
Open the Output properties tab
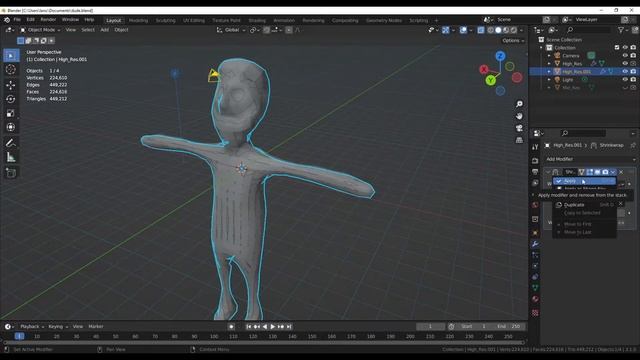click(x=535, y=172)
